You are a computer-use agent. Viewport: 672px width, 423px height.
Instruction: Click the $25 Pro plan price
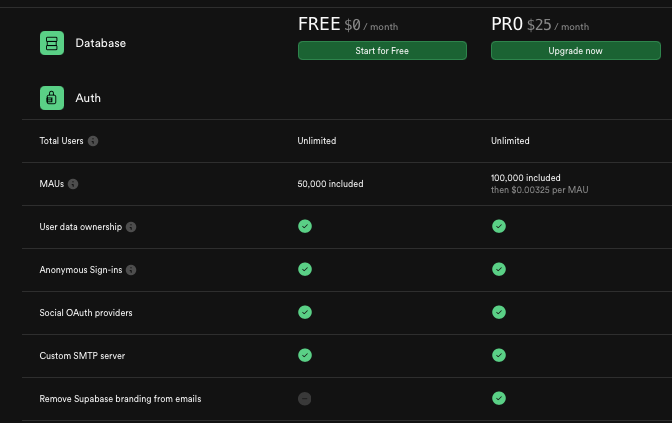[x=539, y=25]
